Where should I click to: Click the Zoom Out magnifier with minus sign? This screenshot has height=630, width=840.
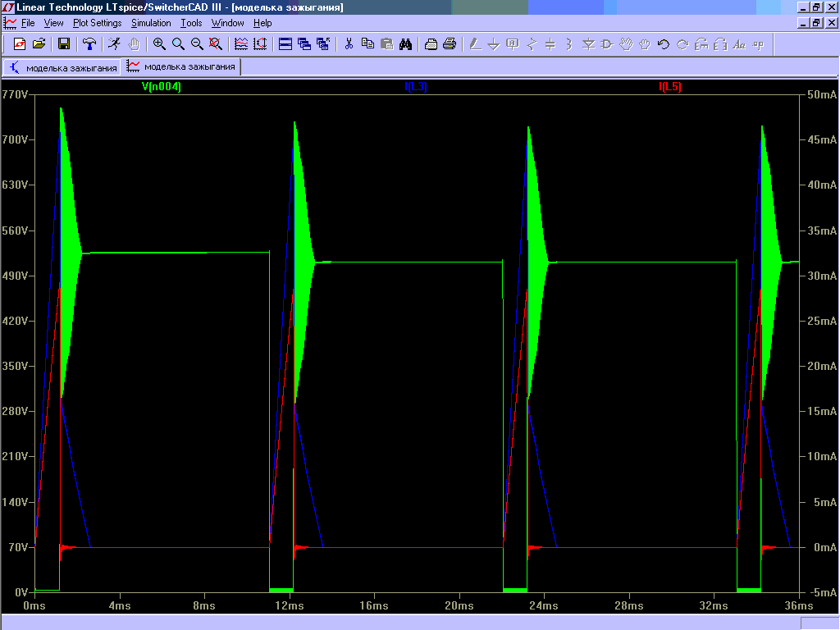[197, 43]
